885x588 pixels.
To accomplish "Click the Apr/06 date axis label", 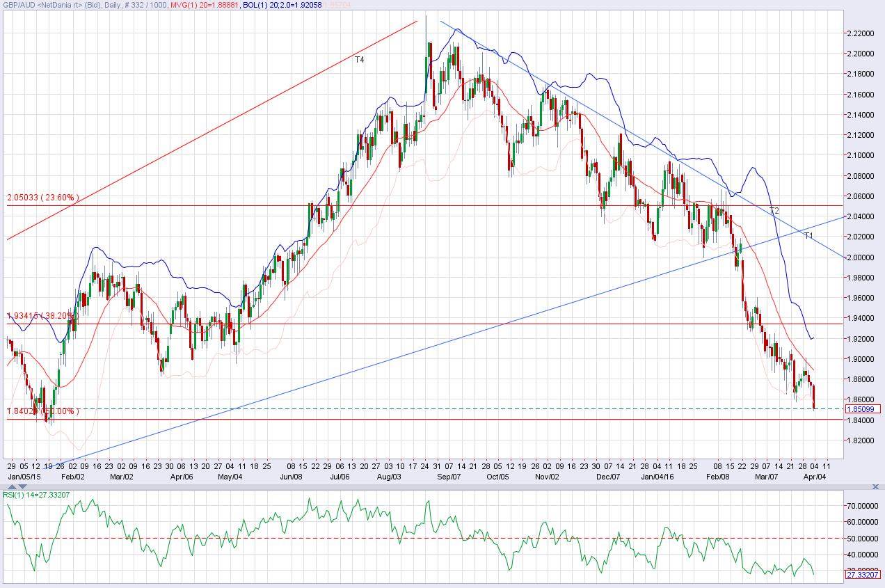I will pyautogui.click(x=182, y=477).
